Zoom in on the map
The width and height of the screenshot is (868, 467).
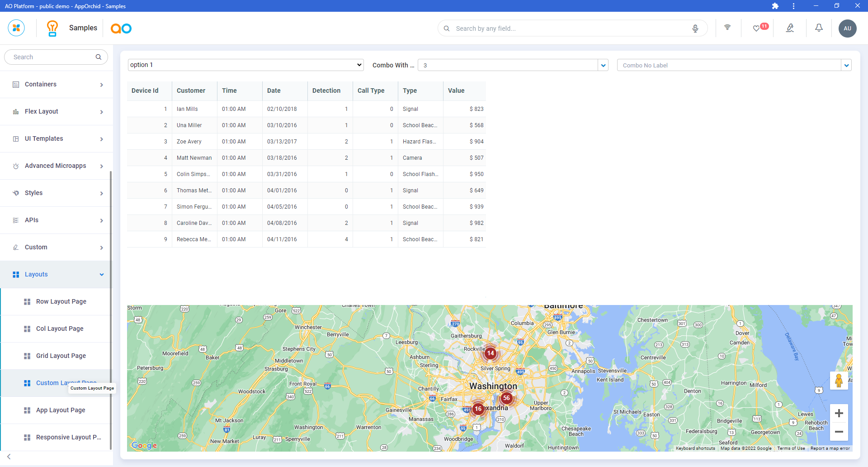pyautogui.click(x=839, y=413)
